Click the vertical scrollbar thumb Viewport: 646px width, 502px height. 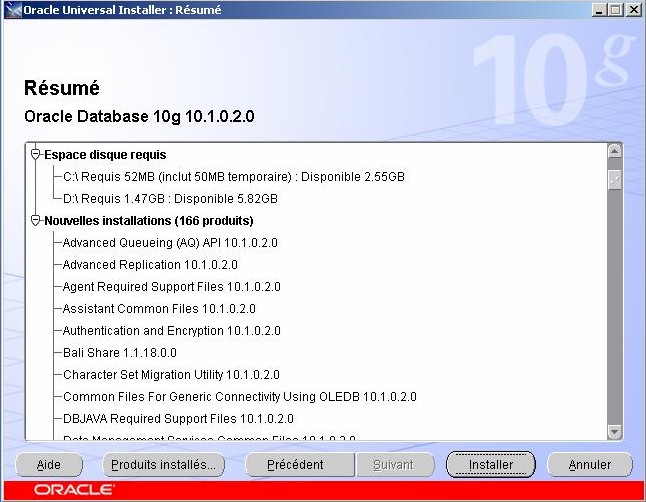614,179
